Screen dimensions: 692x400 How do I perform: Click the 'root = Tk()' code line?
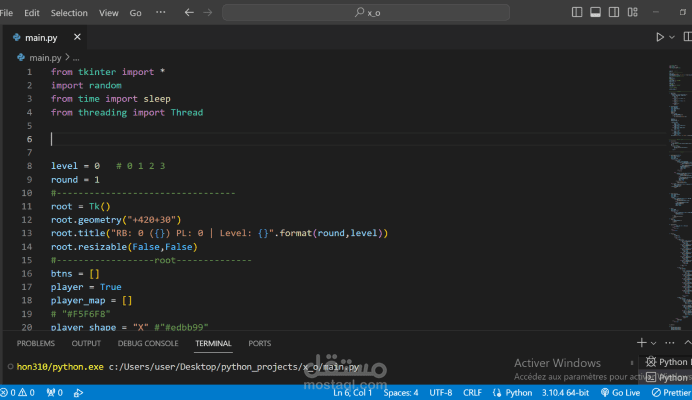(x=80, y=207)
